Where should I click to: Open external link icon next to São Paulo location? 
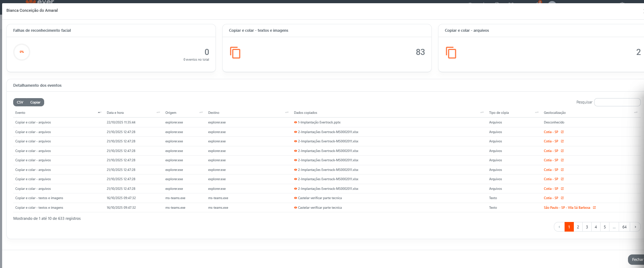[594, 208]
